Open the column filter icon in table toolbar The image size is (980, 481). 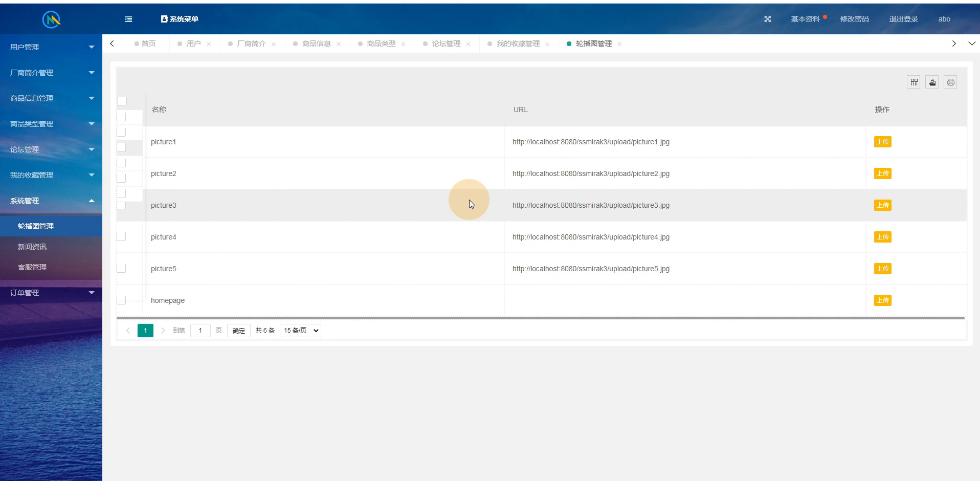click(914, 82)
